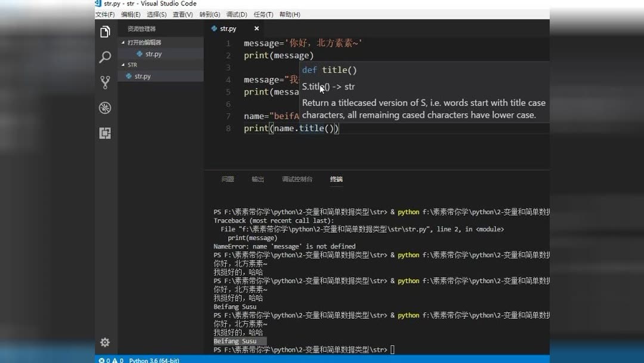Check the warnings count in the status bar

(x=119, y=360)
